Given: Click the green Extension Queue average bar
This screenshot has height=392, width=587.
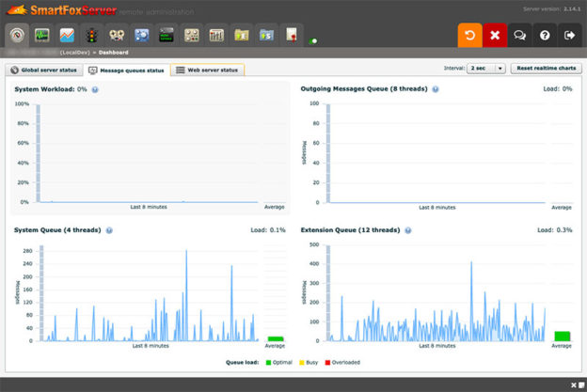Looking at the screenshot, I should click(x=563, y=336).
